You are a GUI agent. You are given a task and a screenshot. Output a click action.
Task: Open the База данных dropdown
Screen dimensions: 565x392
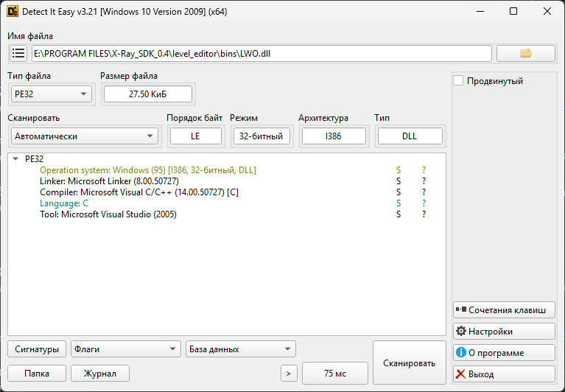click(241, 349)
